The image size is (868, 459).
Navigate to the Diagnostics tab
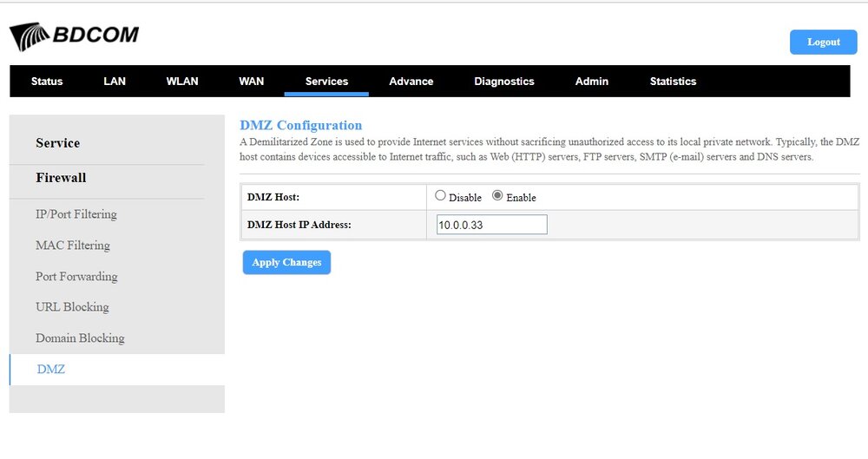point(504,82)
